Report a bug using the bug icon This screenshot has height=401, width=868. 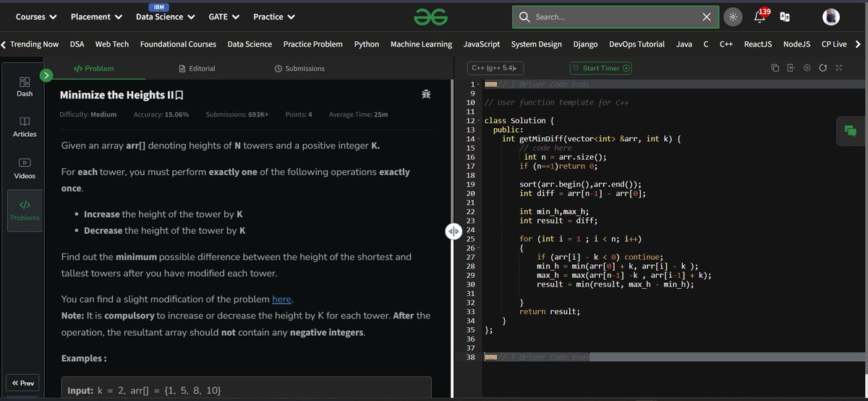coord(426,94)
